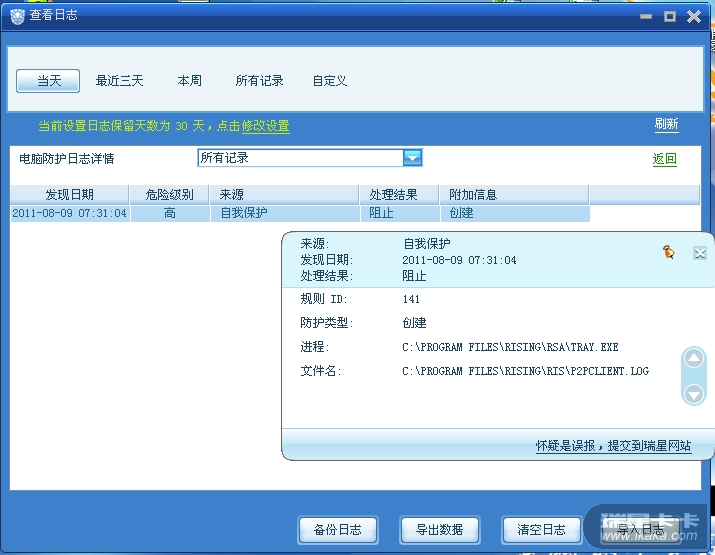Open the 修改设置 link

(x=265, y=126)
